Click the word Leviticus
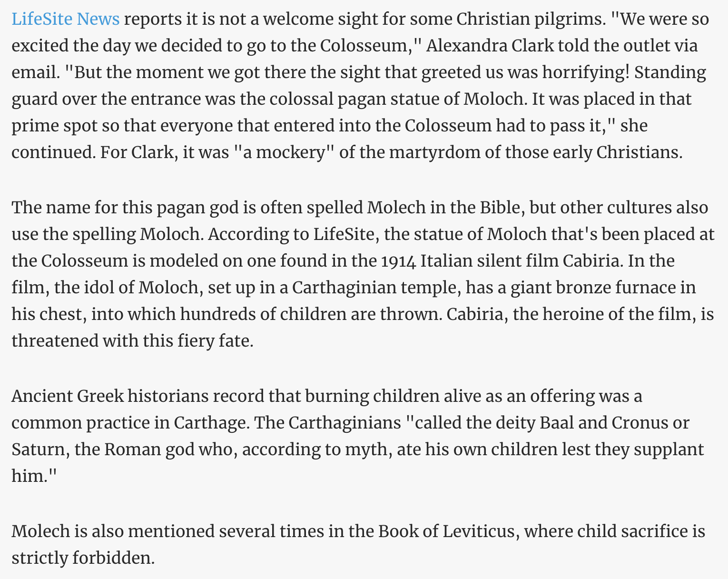728x579 pixels. point(482,531)
